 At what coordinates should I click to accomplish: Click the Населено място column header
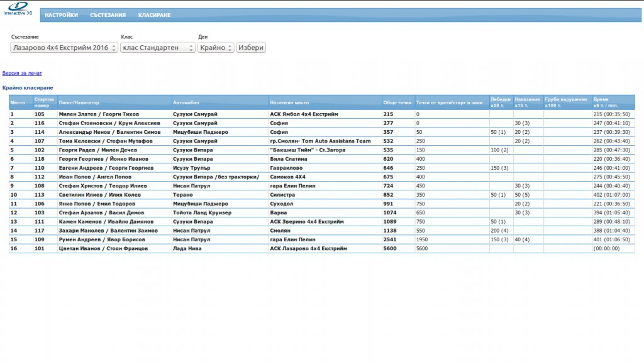click(325, 102)
